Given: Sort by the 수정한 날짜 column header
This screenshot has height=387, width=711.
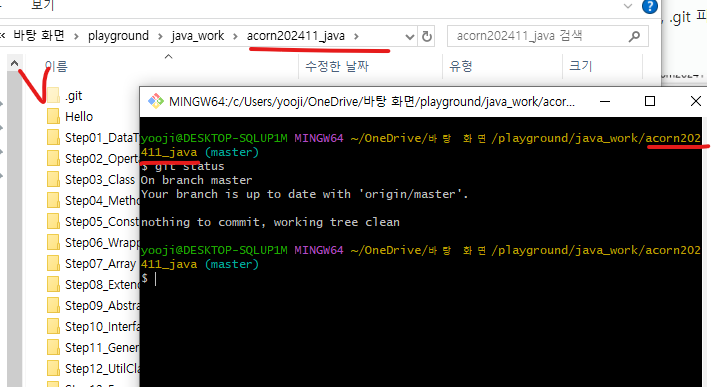Looking at the screenshot, I should coord(337,66).
